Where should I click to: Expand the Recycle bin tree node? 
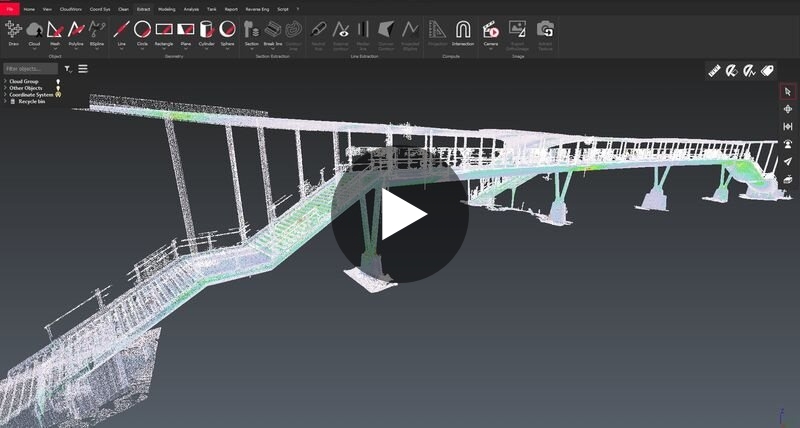coord(5,102)
